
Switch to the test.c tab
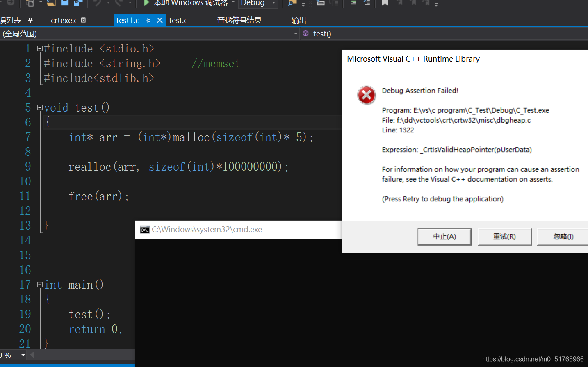178,20
